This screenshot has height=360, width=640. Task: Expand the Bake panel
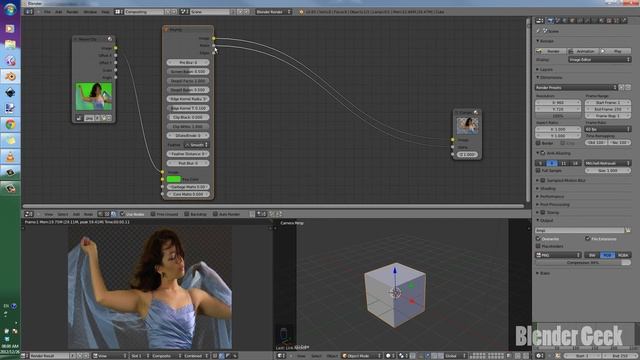(538, 273)
